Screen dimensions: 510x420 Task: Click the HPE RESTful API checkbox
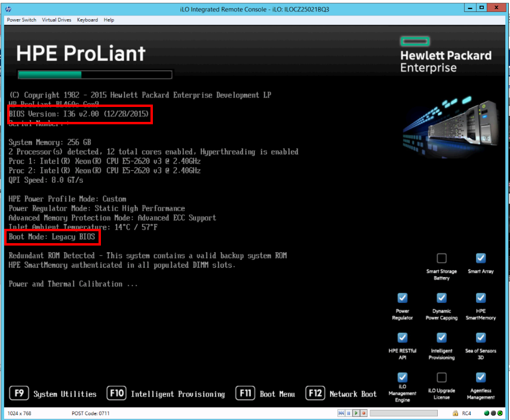tap(403, 338)
